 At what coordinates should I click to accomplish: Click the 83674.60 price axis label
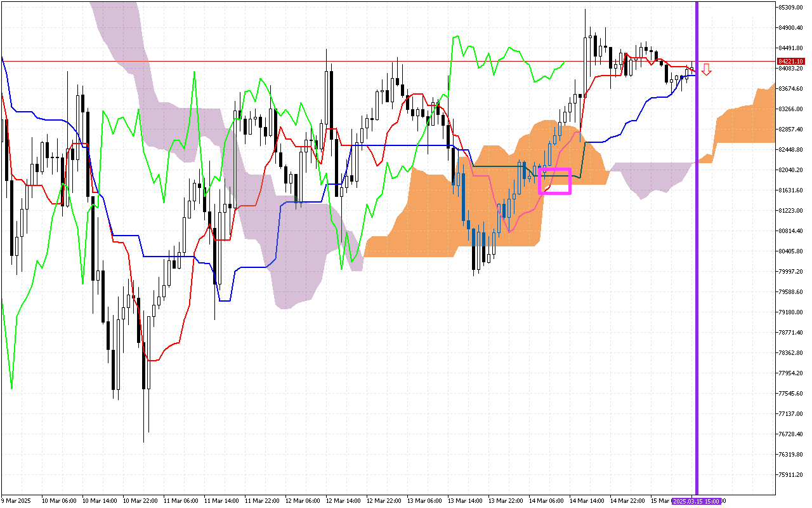click(790, 89)
